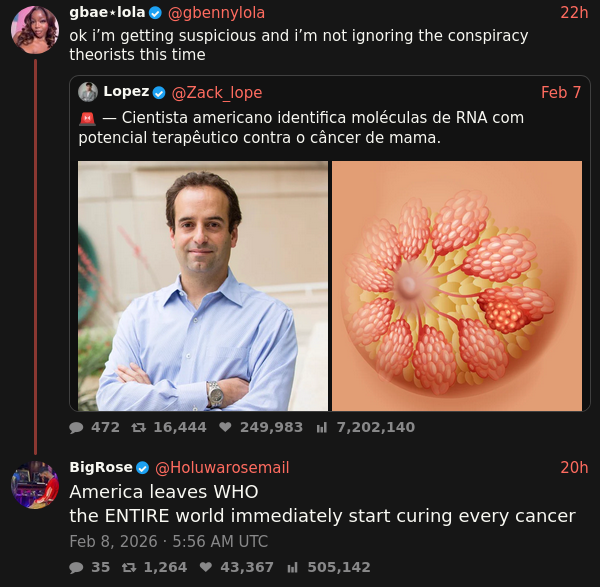Open BigRose's profile avatar
Viewport: 600px width, 587px height.
click(35, 485)
